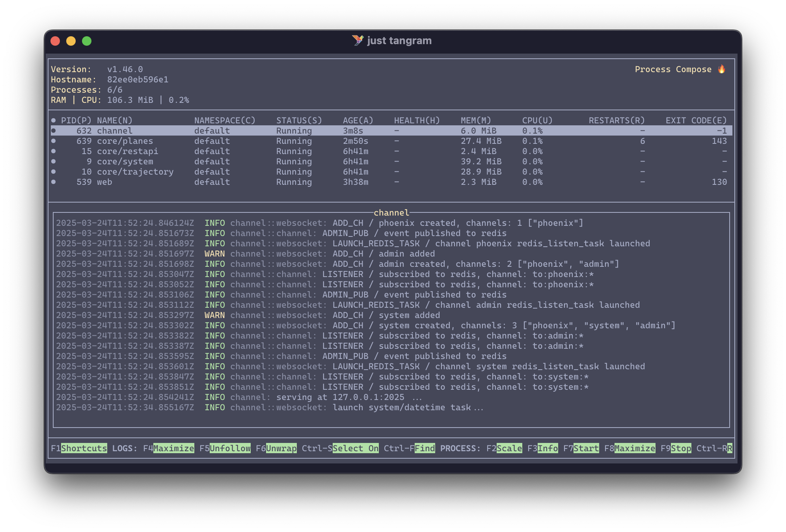The height and width of the screenshot is (532, 786).
Task: Click Start process button
Action: point(586,448)
